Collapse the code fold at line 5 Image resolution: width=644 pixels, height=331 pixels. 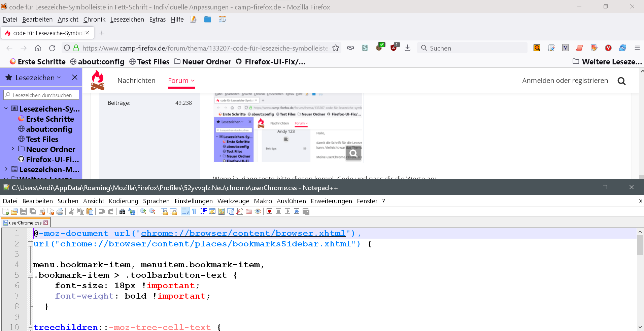point(30,275)
